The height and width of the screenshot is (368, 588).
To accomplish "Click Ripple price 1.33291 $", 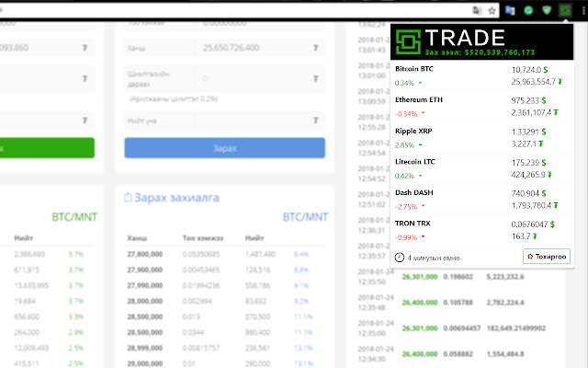I will (529, 132).
